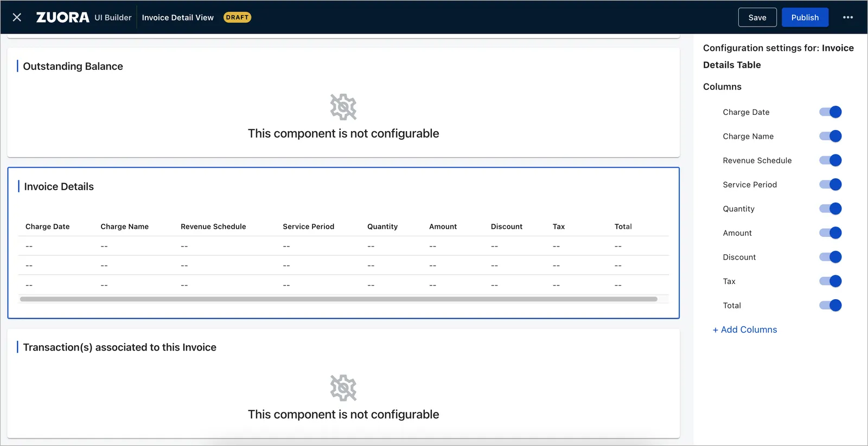Select the Tax header in the table
The height and width of the screenshot is (446, 868).
point(559,227)
